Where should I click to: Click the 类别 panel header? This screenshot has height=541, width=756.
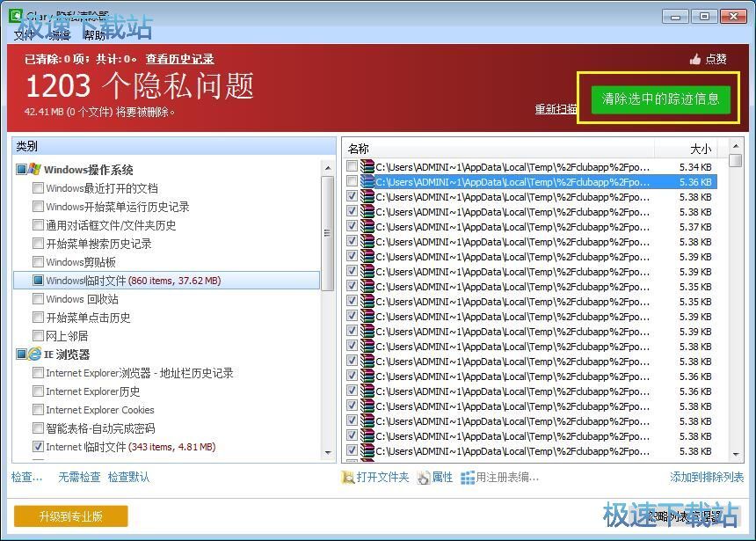[x=174, y=146]
